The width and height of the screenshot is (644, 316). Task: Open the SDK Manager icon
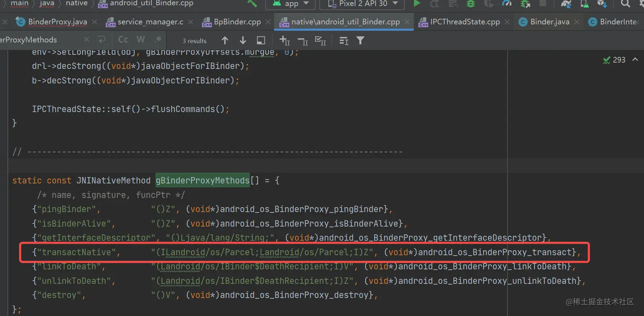click(x=602, y=4)
